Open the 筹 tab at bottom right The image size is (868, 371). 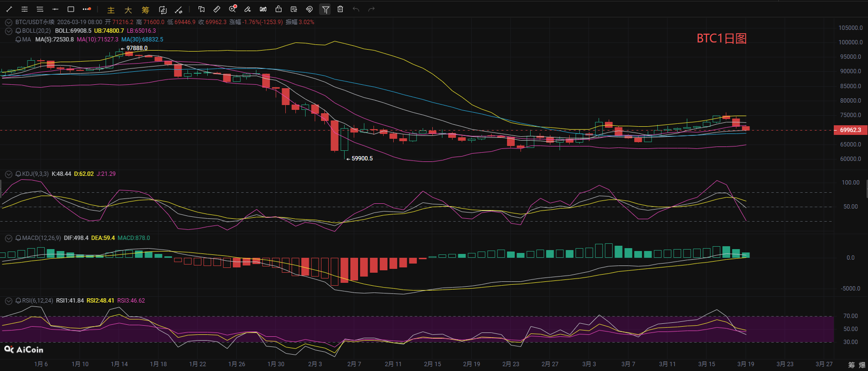point(852,365)
